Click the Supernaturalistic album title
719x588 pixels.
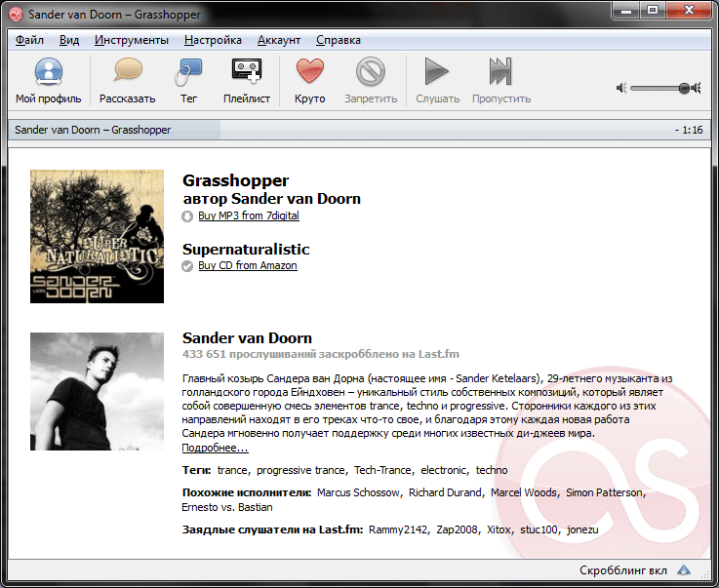click(246, 250)
